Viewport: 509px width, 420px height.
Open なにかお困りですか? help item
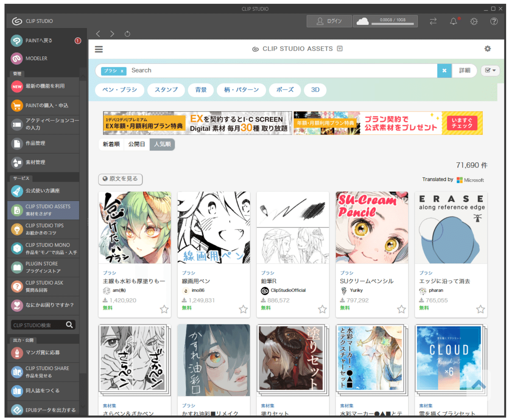click(44, 305)
